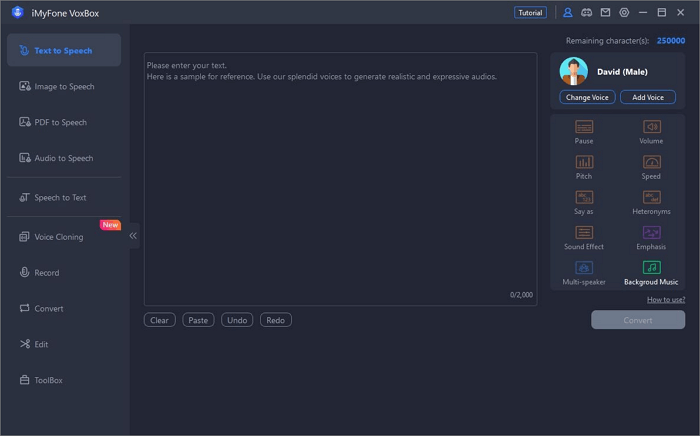Click the Add Voice button
Image resolution: width=700 pixels, height=436 pixels.
(647, 97)
